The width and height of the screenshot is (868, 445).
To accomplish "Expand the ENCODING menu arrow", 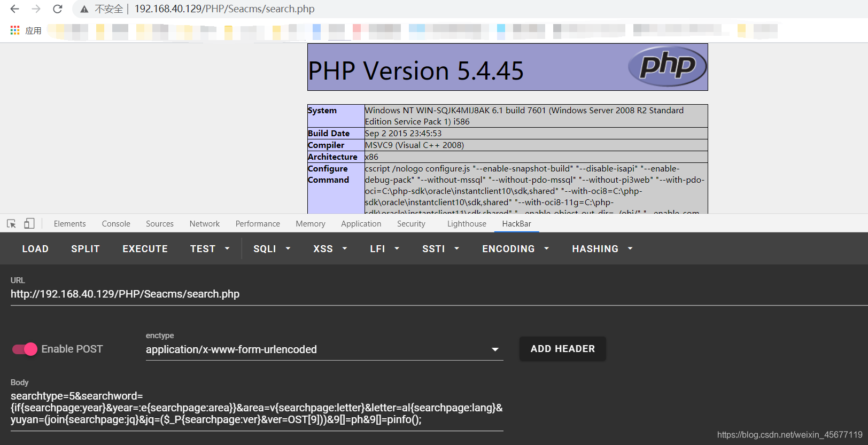I will 547,248.
